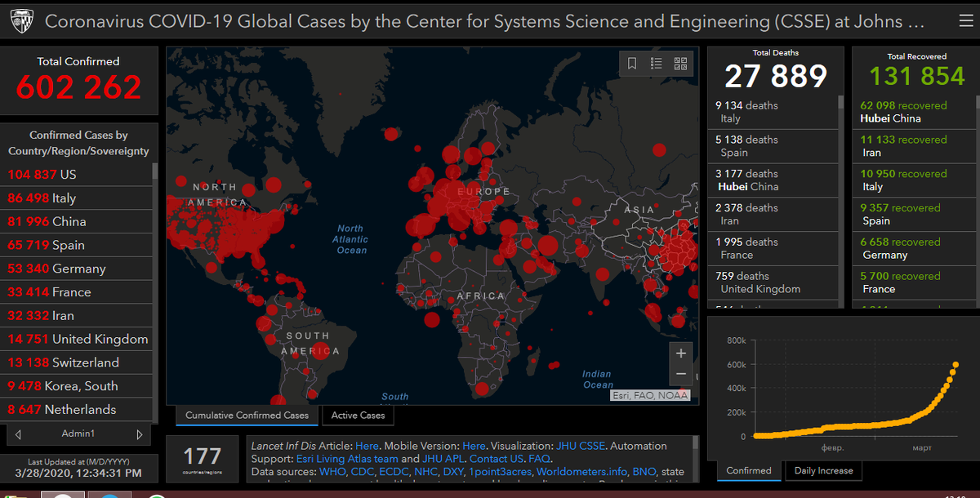This screenshot has height=498, width=980.
Task: Open the WHO data source link
Action: click(x=333, y=472)
